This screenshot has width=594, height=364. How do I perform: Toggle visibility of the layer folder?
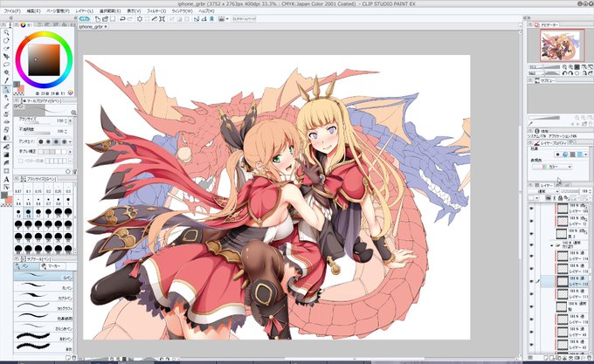[x=531, y=245]
